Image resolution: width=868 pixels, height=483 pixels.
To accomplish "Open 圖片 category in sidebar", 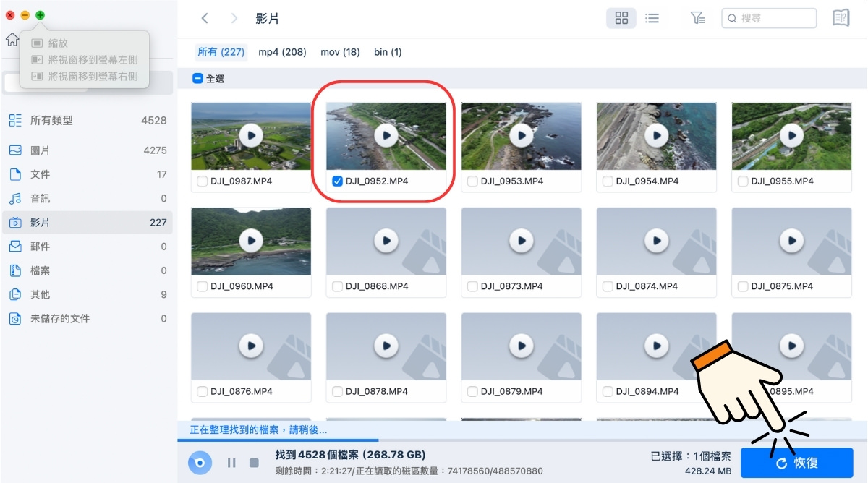I will 88,150.
